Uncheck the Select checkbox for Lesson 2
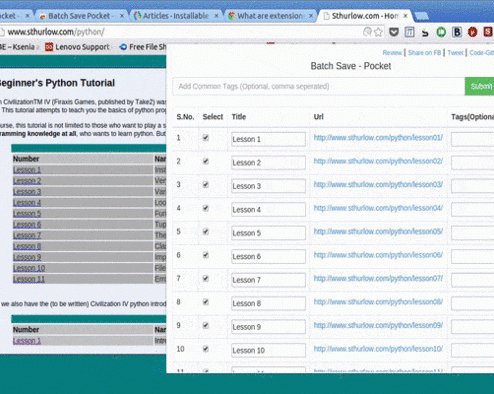Viewport: 494px width, 394px height. point(206,161)
